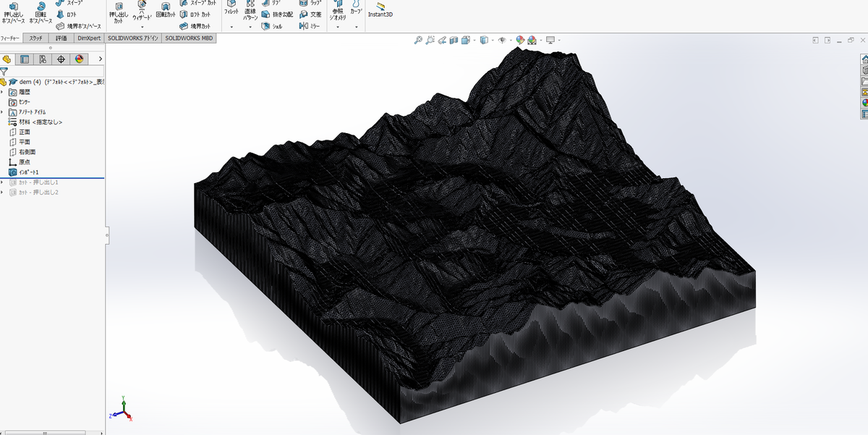Open the DimXpertManager crosshair tab
868x435 pixels.
click(61, 59)
